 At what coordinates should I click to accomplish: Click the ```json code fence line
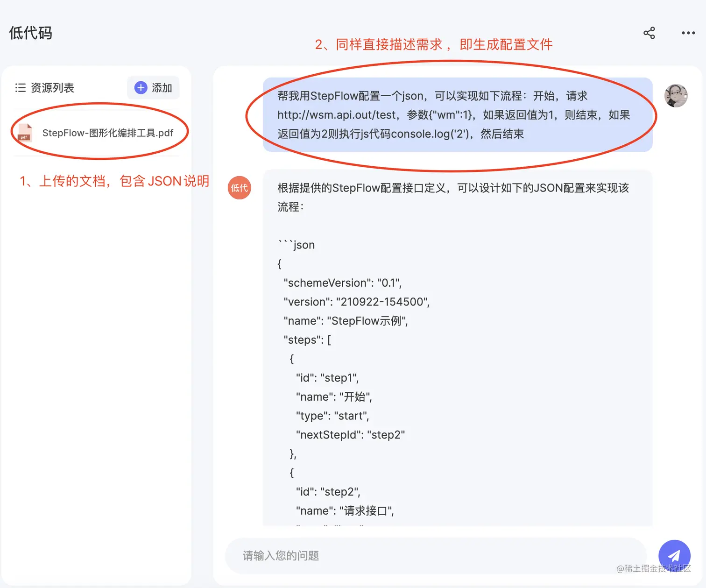point(296,245)
